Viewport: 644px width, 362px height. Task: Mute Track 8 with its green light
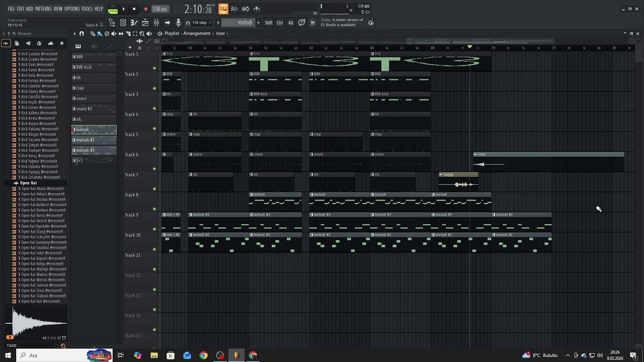point(154,209)
